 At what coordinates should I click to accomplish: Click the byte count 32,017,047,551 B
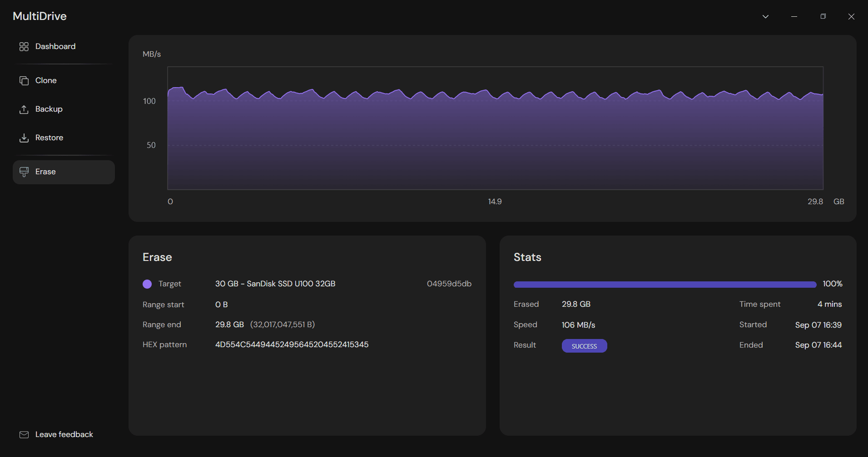(283, 324)
